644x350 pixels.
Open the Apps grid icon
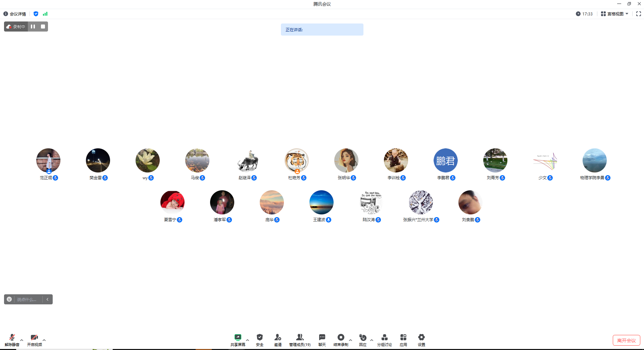coord(403,338)
